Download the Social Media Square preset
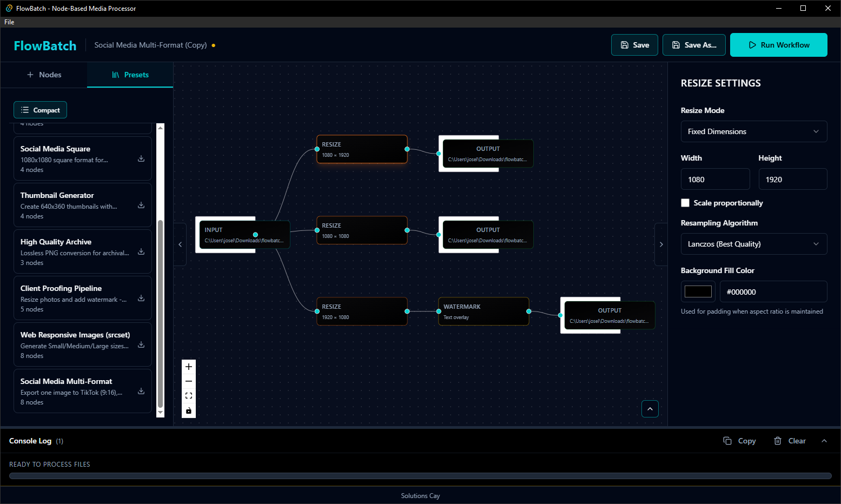Image resolution: width=841 pixels, height=504 pixels. pos(141,158)
